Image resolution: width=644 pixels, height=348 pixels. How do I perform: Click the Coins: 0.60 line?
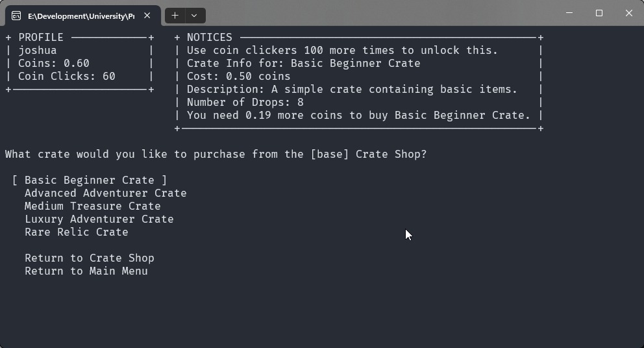[x=53, y=63]
